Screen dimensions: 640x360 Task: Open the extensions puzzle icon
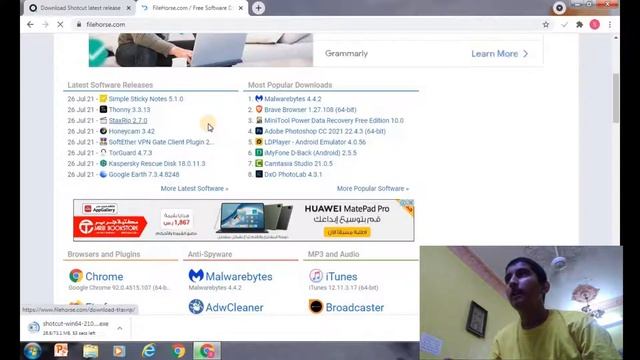pos(579,24)
